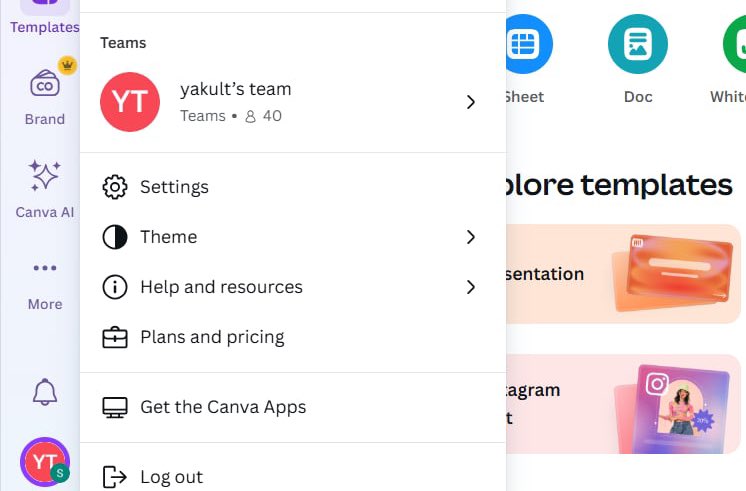Image resolution: width=746 pixels, height=491 pixels.
Task: Click the More three-dots icon
Action: [x=45, y=268]
